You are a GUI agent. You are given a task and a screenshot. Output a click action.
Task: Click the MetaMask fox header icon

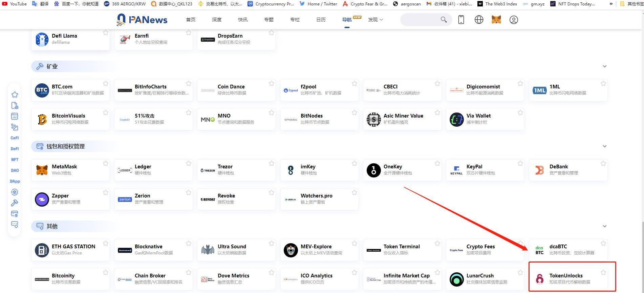point(496,20)
